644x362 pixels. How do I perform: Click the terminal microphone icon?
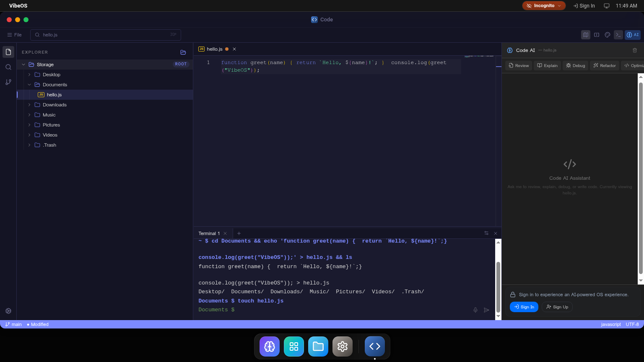475,310
